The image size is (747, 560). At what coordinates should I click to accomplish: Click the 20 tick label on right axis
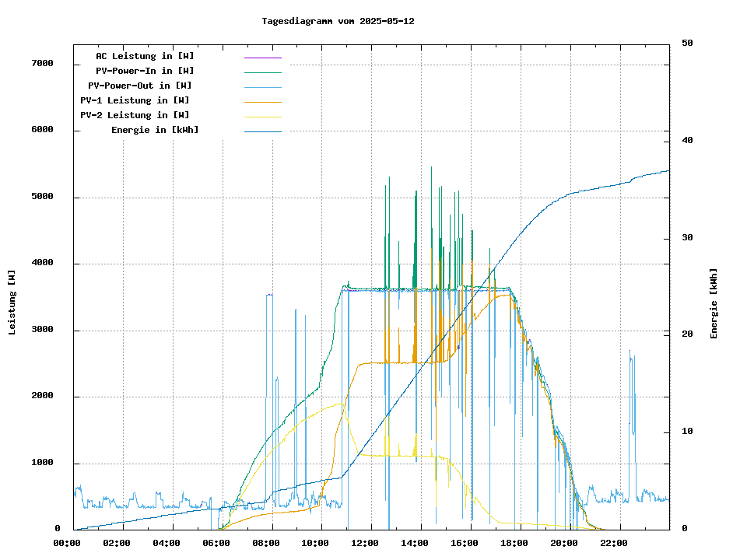687,334
